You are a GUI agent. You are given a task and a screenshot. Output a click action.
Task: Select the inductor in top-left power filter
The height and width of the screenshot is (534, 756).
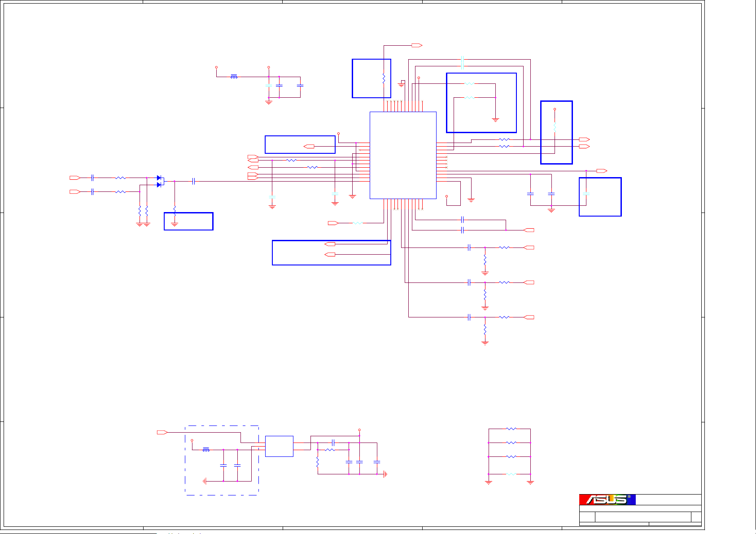click(234, 77)
